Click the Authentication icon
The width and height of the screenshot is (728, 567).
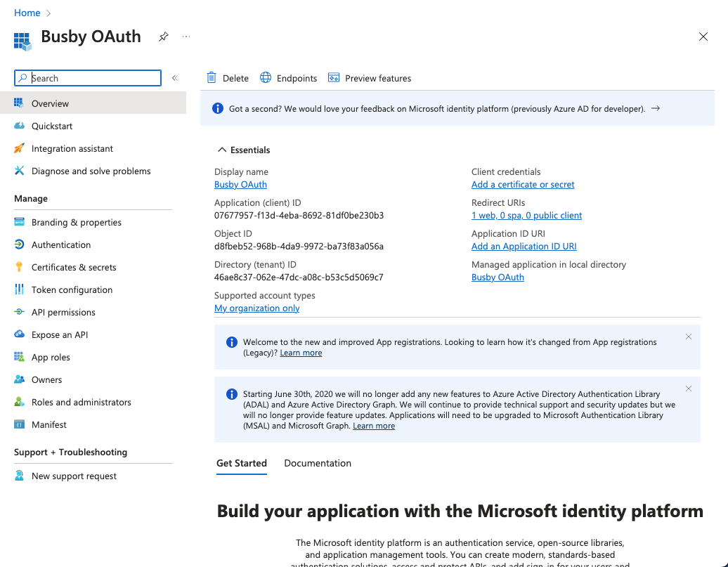[19, 245]
